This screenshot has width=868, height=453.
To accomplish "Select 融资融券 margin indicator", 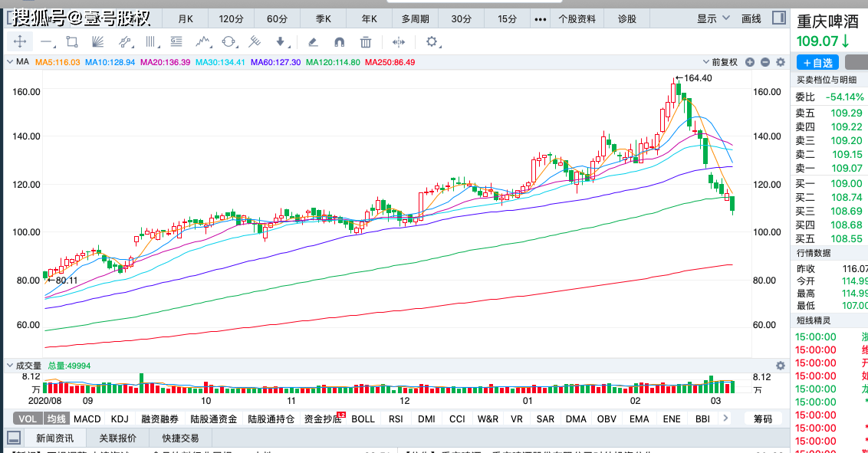I will [x=160, y=419].
